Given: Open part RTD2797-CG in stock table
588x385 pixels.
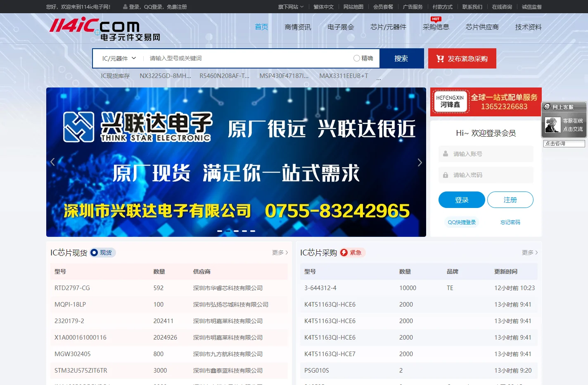Looking at the screenshot, I should (x=72, y=288).
